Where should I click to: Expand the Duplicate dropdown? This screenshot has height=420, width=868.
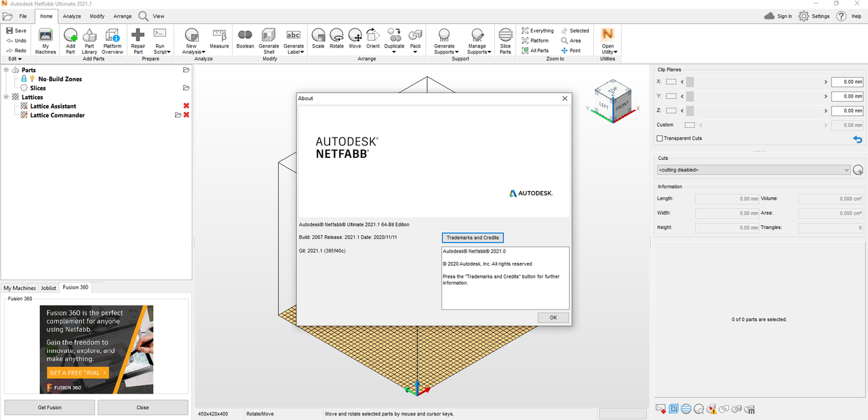click(x=394, y=51)
